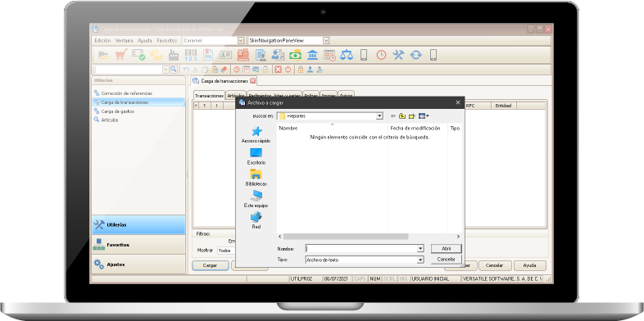Screen dimensions: 644x321
Task: Select Este equipo in dialog sidebar
Action: tap(256, 199)
